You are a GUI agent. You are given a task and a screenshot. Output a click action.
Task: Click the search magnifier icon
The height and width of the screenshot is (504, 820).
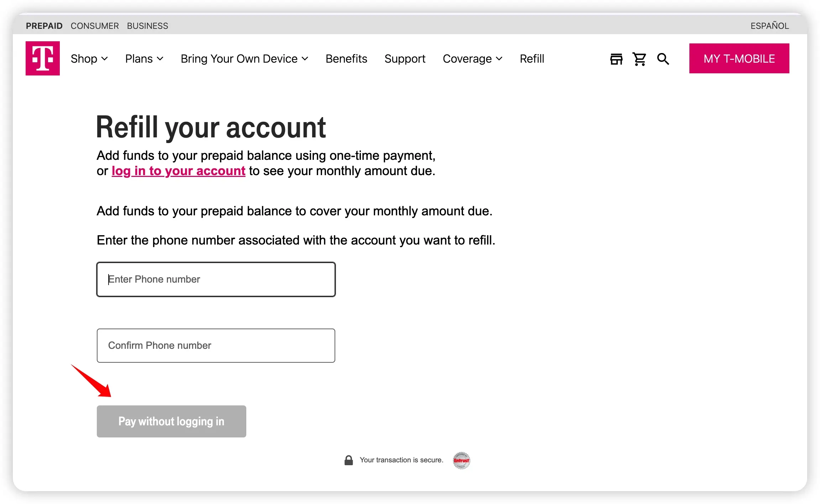point(663,59)
